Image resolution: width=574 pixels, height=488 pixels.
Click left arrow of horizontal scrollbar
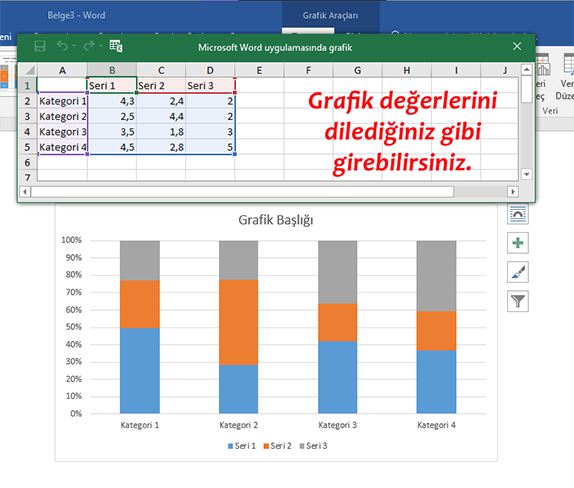(x=25, y=191)
